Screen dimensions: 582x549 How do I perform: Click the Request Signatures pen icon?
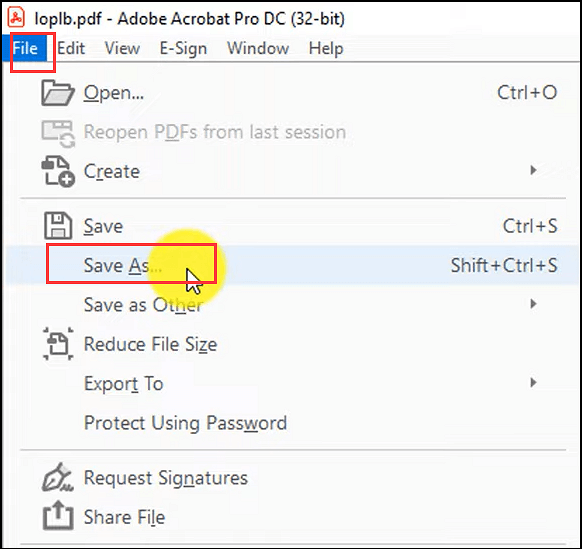tap(57, 477)
